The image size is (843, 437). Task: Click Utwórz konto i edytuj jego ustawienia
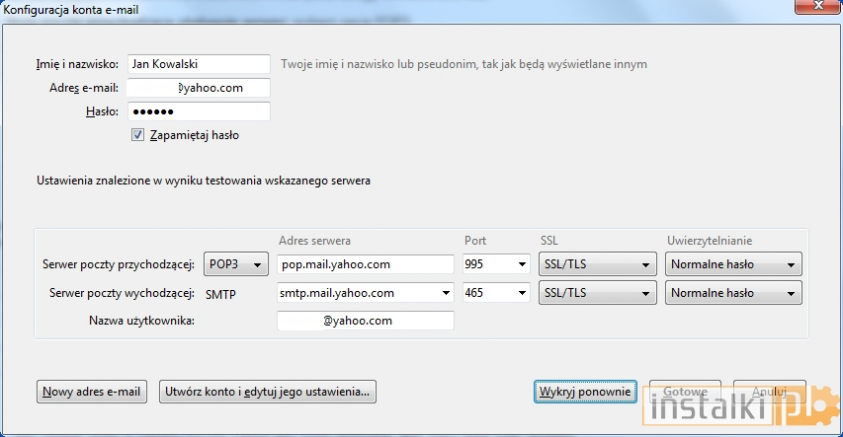267,392
